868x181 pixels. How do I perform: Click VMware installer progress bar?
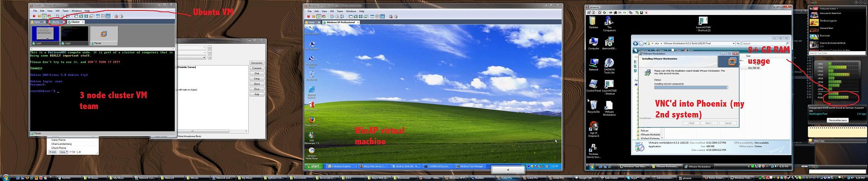coord(691,87)
